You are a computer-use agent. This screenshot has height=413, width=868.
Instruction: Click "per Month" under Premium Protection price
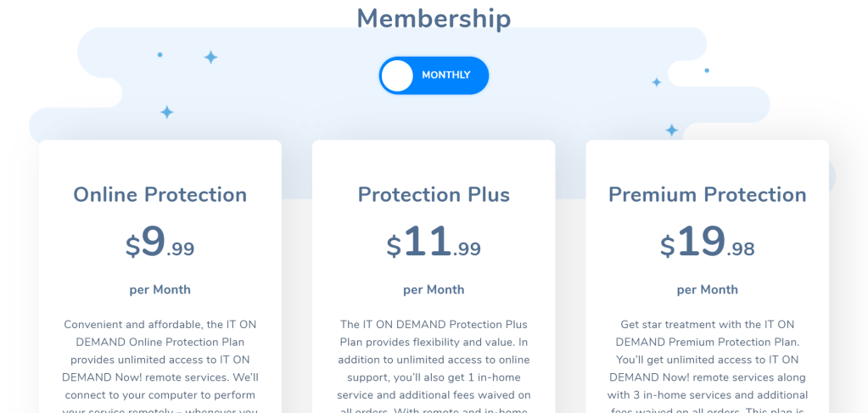pyautogui.click(x=707, y=289)
